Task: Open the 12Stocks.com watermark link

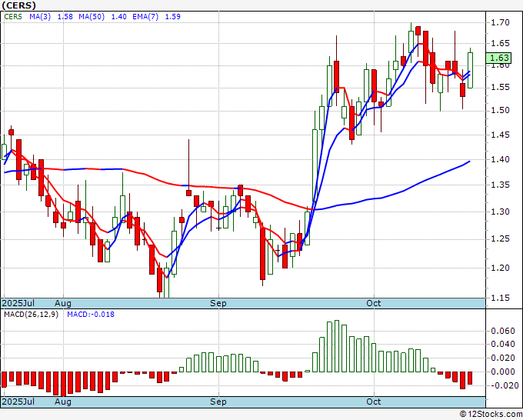Action: point(489,414)
